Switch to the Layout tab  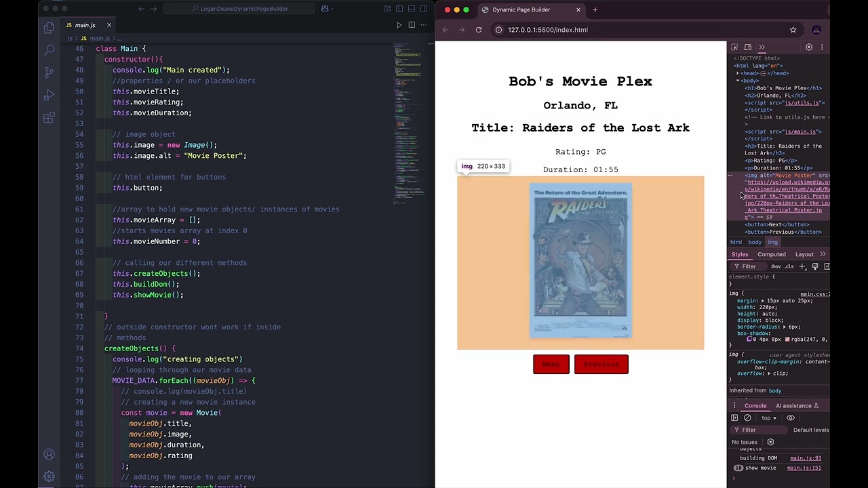tap(804, 254)
